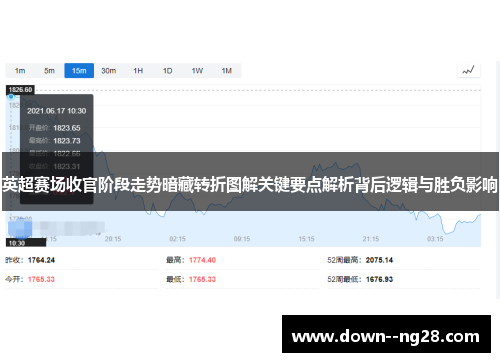Image resolution: width=500 pixels, height=362 pixels.
Task: Select the 5m interval tab
Action: 49,71
